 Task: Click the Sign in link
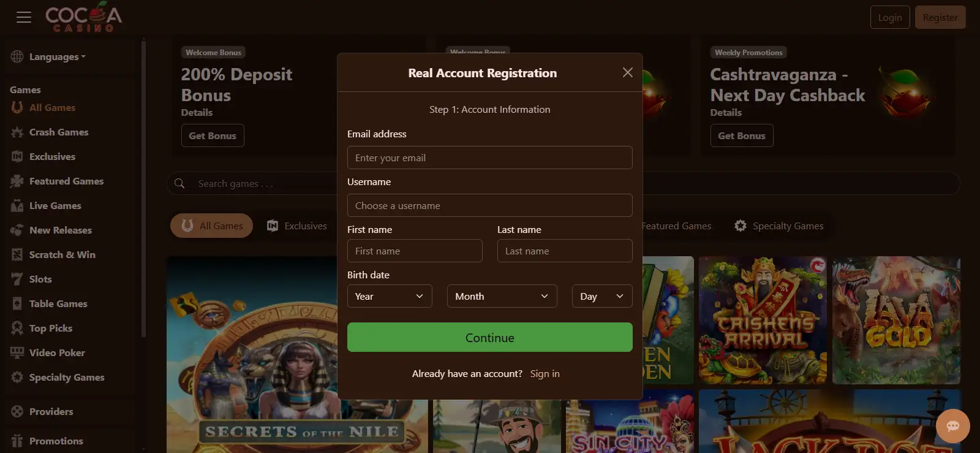pyautogui.click(x=545, y=373)
